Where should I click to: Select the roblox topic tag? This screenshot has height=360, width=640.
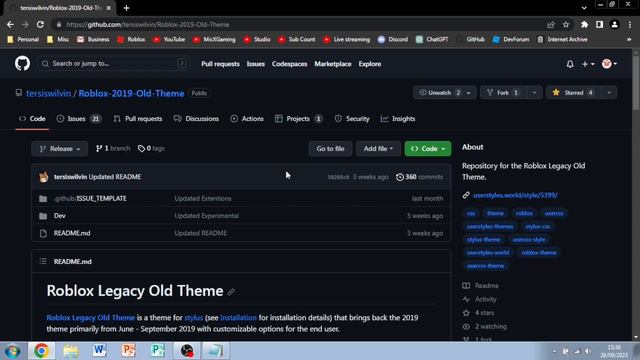pos(524,213)
